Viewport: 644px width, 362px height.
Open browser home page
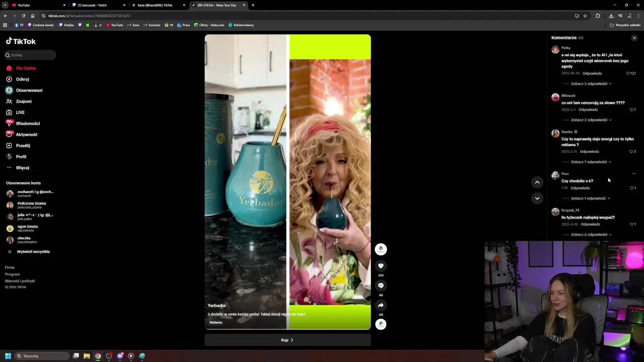(x=33, y=16)
